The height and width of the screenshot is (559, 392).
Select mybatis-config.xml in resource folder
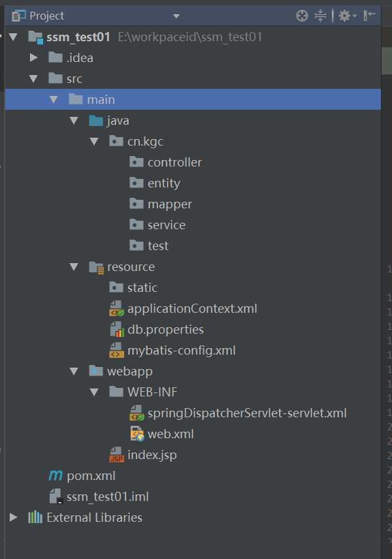[181, 351]
